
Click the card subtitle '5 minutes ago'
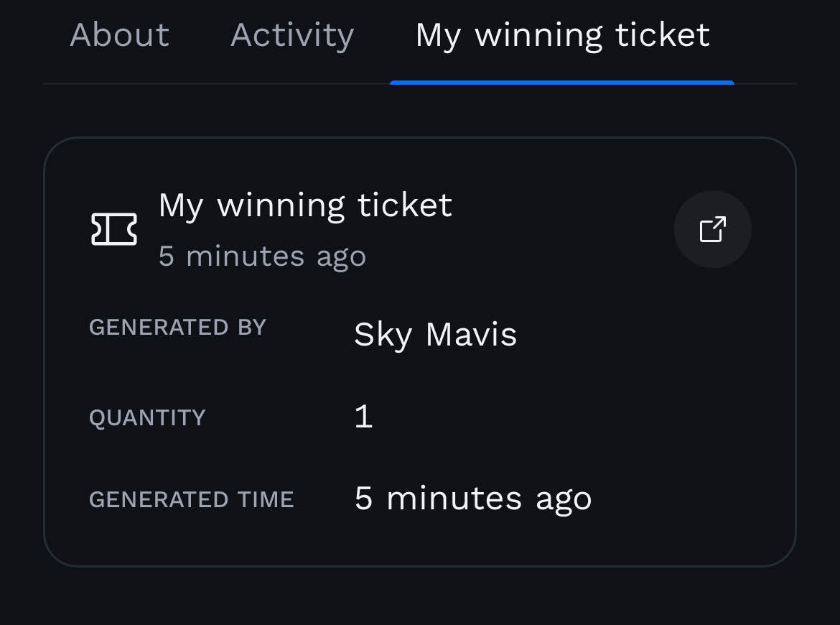pos(262,256)
